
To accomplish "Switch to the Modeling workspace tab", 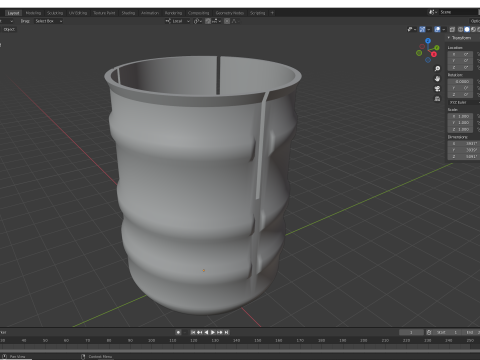I will [x=33, y=13].
